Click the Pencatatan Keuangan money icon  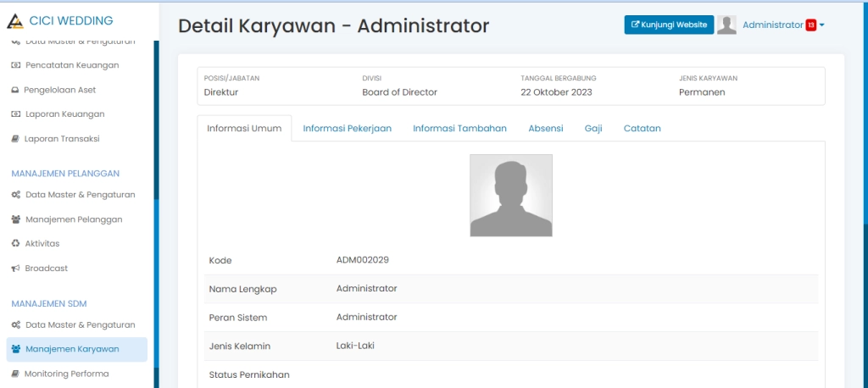point(15,65)
